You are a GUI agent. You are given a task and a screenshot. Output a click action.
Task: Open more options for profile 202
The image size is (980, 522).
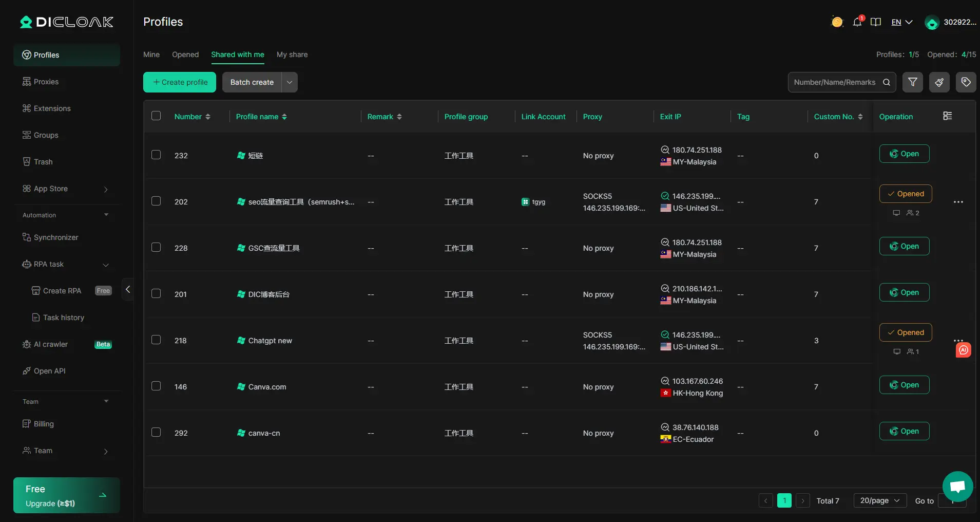tap(958, 202)
